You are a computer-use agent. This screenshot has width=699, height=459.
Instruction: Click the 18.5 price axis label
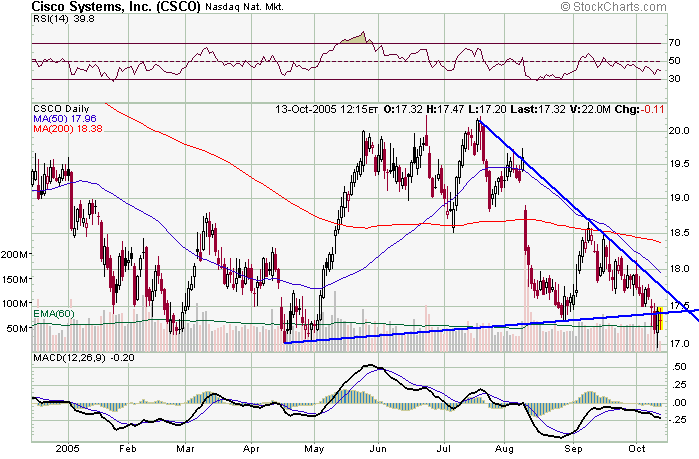(678, 233)
